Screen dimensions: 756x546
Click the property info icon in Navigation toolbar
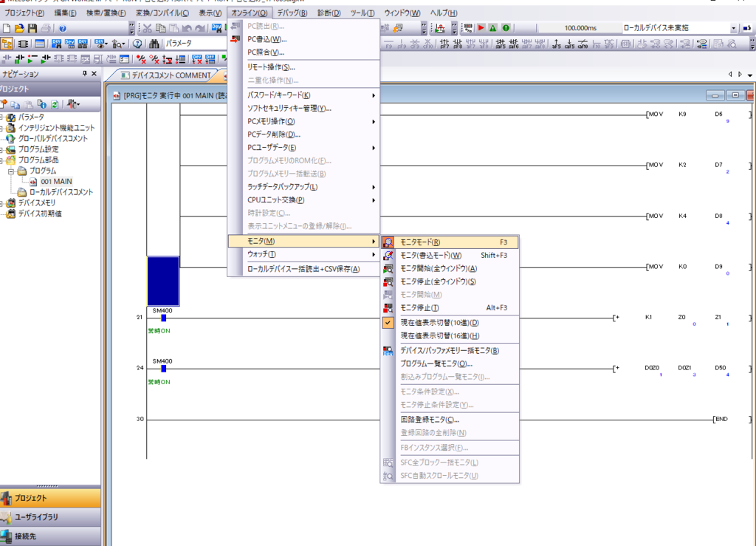42,104
